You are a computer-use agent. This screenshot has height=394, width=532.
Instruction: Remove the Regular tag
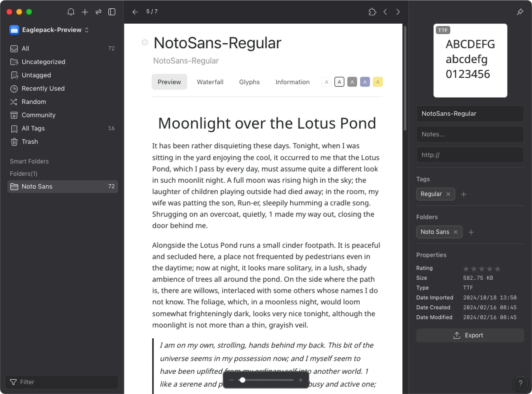coord(448,194)
